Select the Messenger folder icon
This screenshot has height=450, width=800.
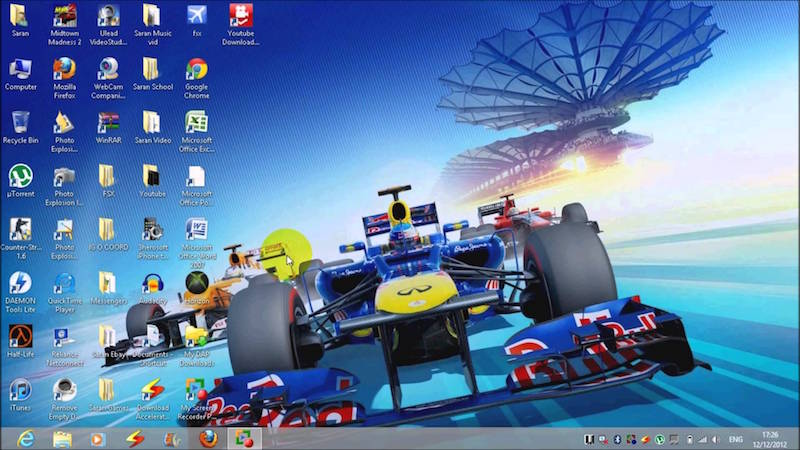pos(108,288)
